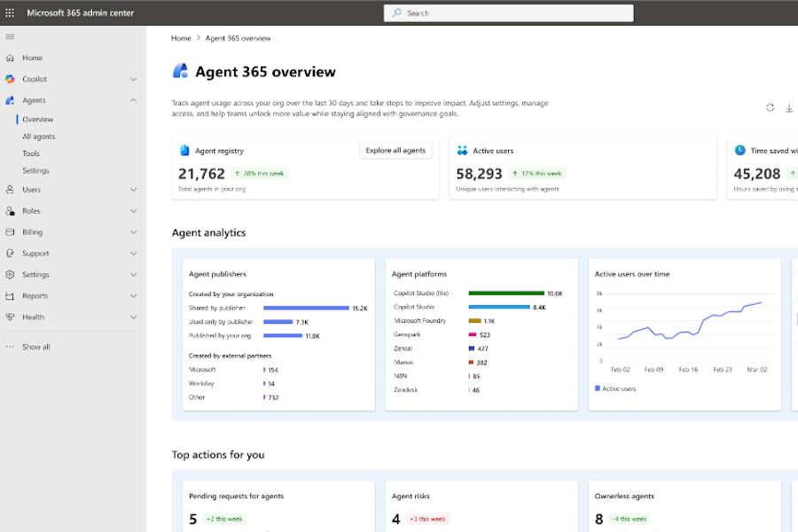
Task: Collapse the Agents section chevron
Action: [133, 100]
